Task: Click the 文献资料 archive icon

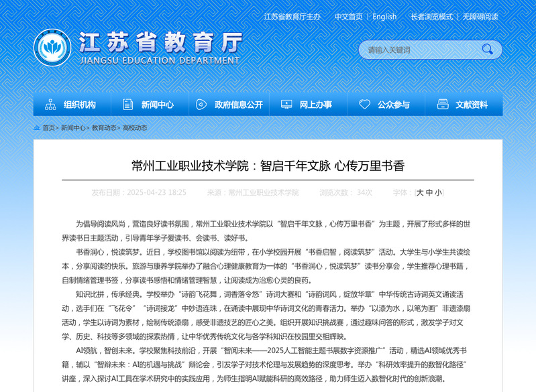Action: 442,105
